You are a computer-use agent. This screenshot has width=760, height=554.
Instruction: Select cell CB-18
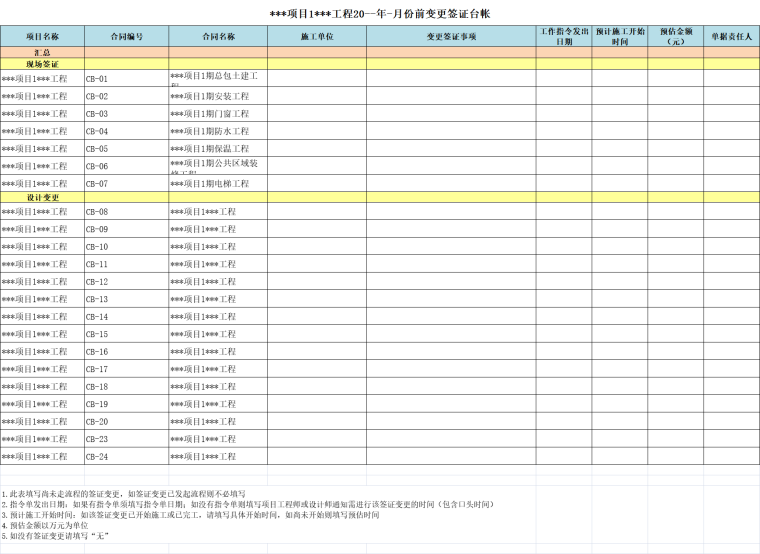tap(127, 386)
